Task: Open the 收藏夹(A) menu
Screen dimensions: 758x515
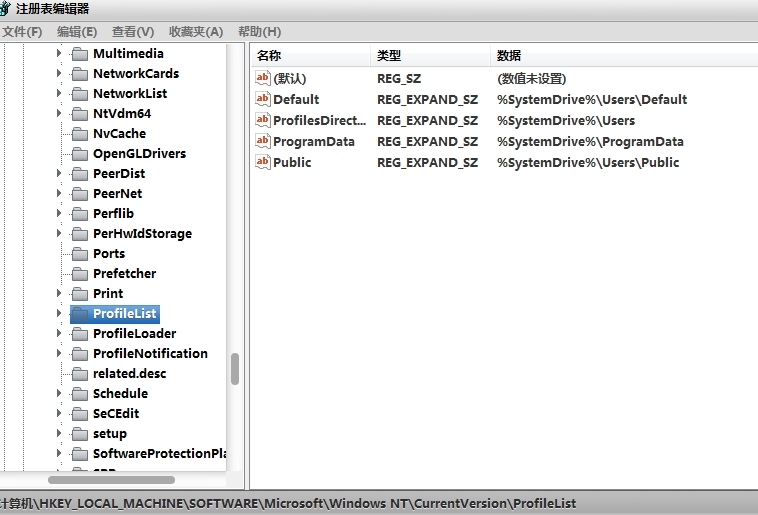Action: (196, 32)
